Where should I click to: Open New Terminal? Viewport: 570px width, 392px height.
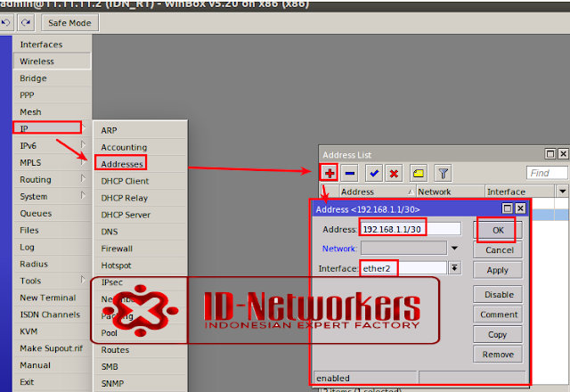pos(52,298)
